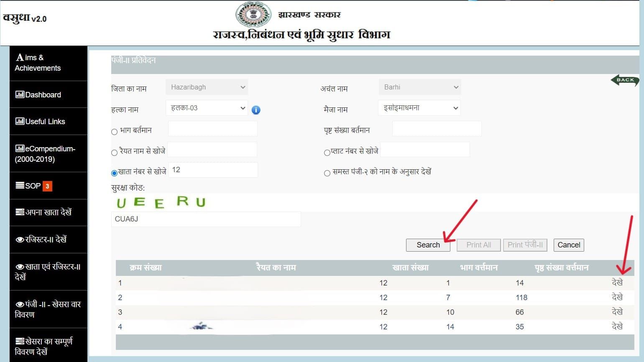Click the क्रम संख्या column header
Screen dimensions: 644x362
click(x=146, y=268)
